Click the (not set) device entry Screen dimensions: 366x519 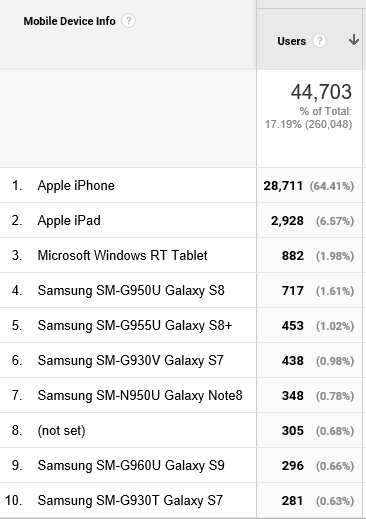(x=61, y=431)
